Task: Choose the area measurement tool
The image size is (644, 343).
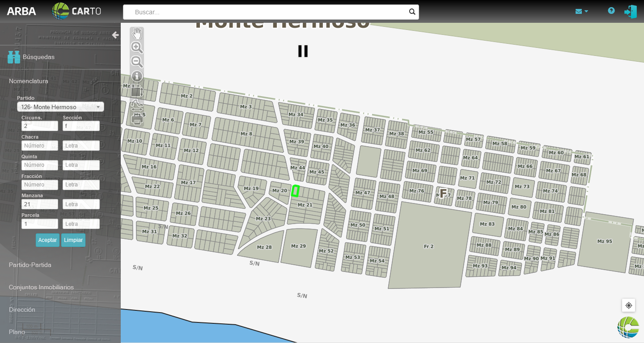Action: click(137, 91)
